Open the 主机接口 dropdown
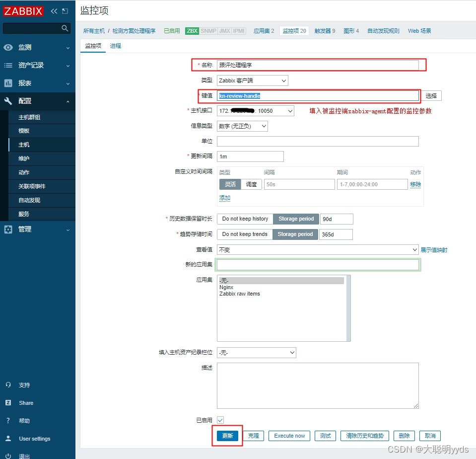The image size is (476, 459). 256,111
